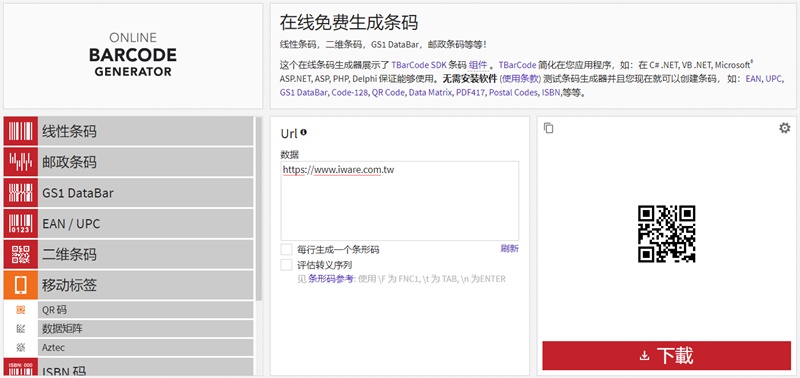Image resolution: width=800 pixels, height=378 pixels.
Task: Click the QR码 small icon
Action: coord(21,310)
